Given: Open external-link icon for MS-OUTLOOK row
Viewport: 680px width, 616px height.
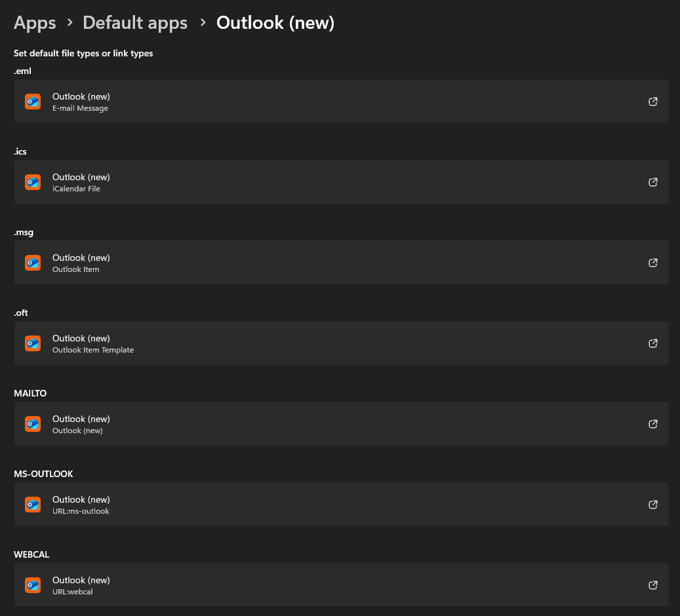Looking at the screenshot, I should coord(652,505).
